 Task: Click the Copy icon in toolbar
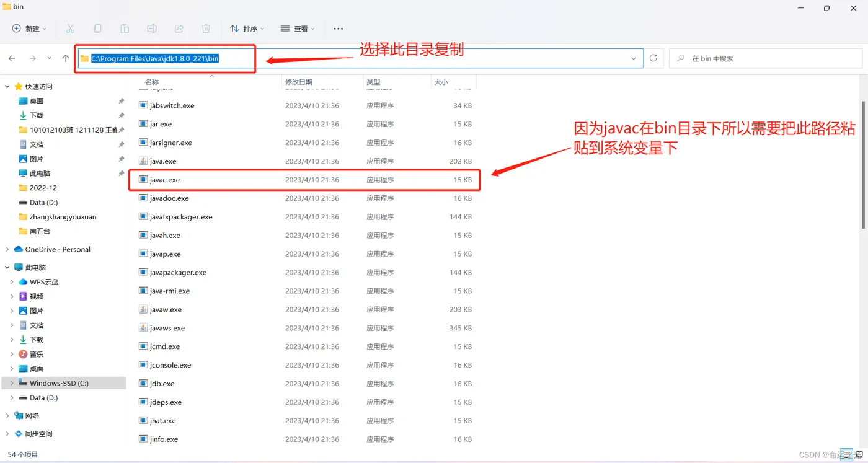coord(97,29)
